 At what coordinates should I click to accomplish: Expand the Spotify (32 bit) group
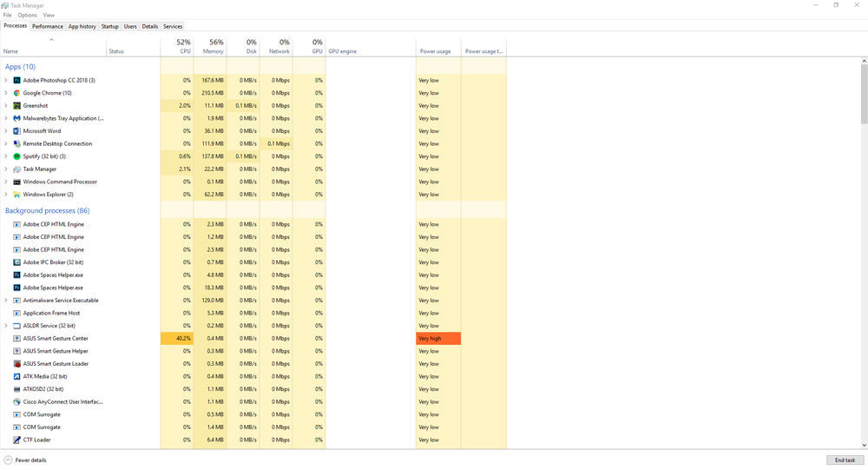pyautogui.click(x=6, y=156)
